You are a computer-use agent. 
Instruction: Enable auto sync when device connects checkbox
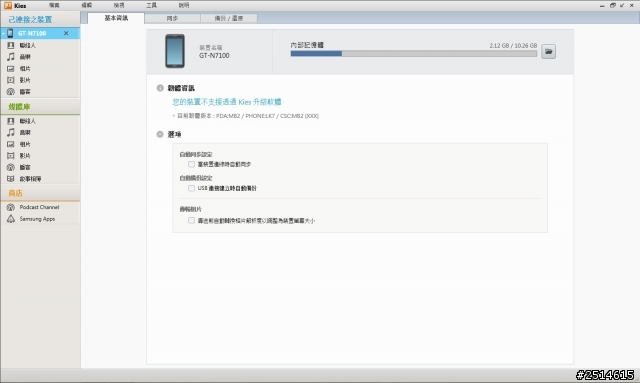tap(191, 164)
